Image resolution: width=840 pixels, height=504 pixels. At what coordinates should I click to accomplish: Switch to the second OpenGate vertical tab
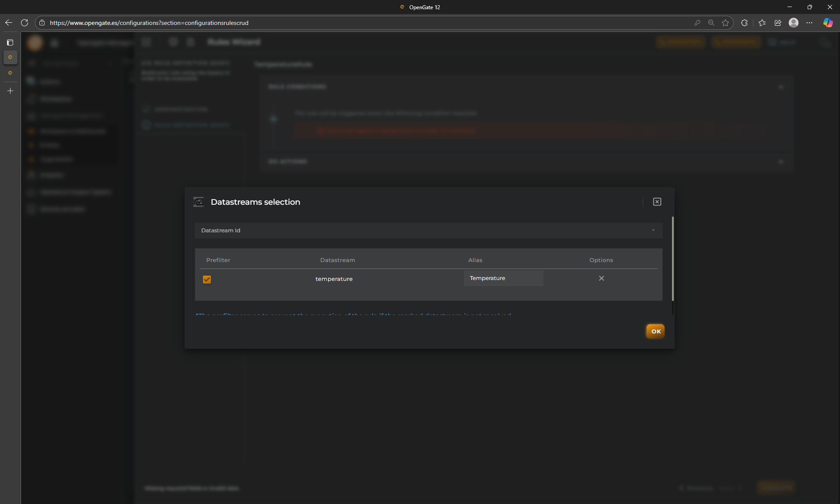coord(10,73)
